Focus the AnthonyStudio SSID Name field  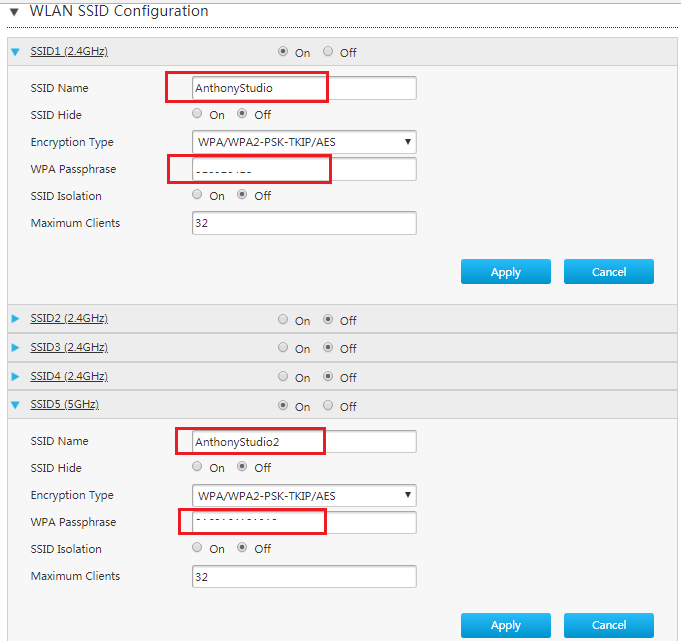tap(304, 88)
